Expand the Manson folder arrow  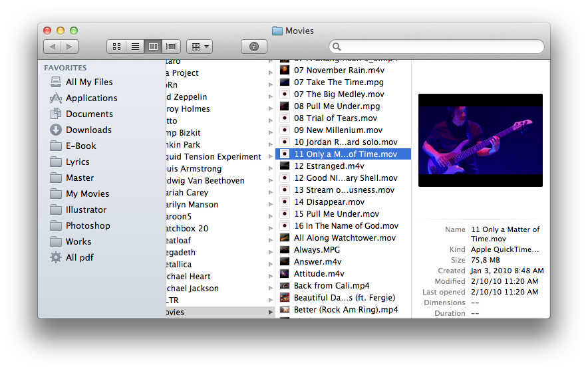270,205
